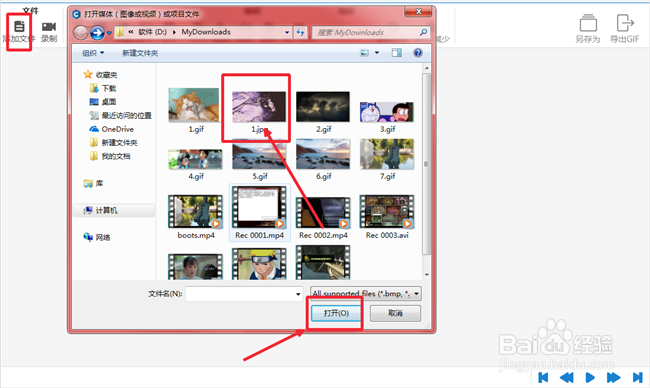Click MyDownloads in address path
The height and width of the screenshot is (388, 650).
tap(206, 32)
